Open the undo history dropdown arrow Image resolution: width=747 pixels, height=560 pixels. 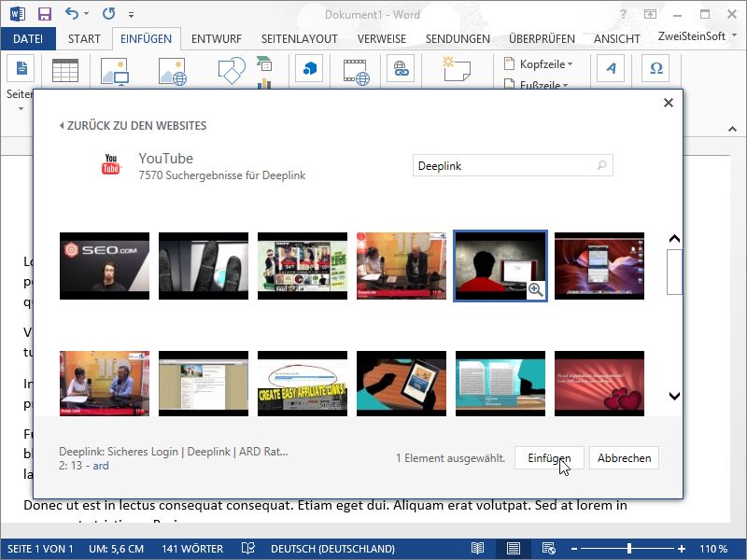pyautogui.click(x=86, y=14)
